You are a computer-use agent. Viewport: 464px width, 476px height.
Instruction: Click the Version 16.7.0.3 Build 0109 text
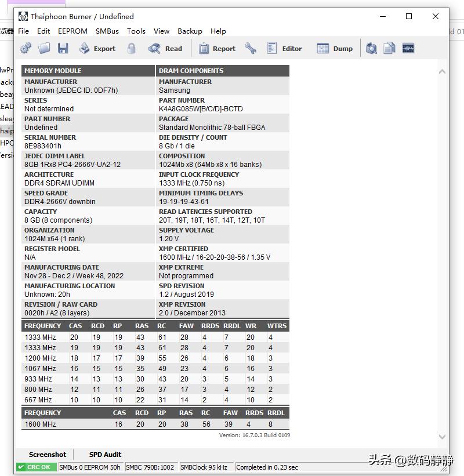coord(255,435)
